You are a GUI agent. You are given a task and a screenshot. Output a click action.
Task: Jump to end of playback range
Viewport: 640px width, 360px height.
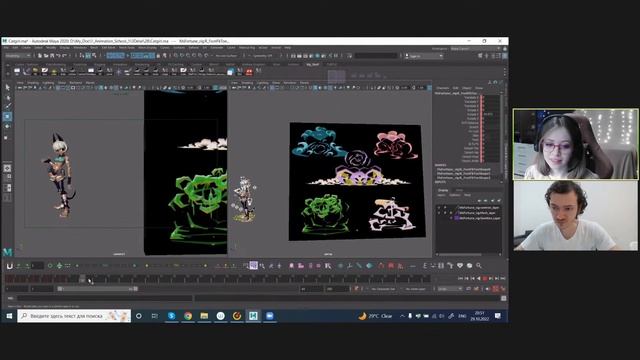tap(503, 278)
